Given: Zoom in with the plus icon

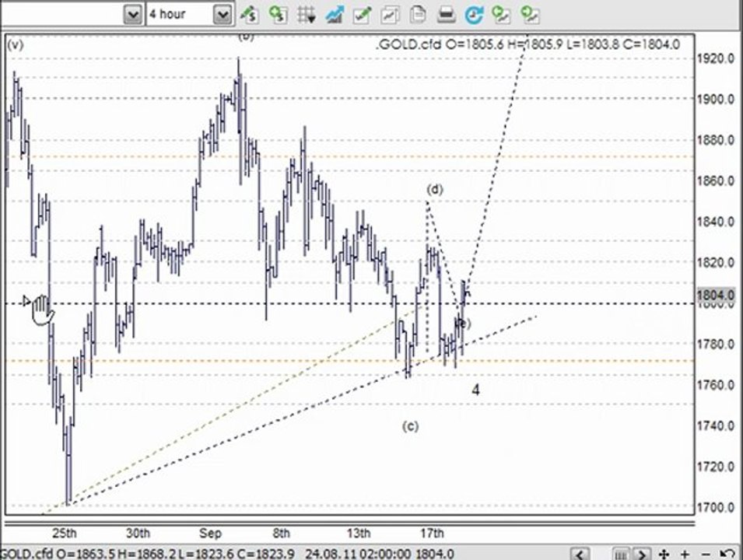Looking at the screenshot, I should click(x=685, y=554).
